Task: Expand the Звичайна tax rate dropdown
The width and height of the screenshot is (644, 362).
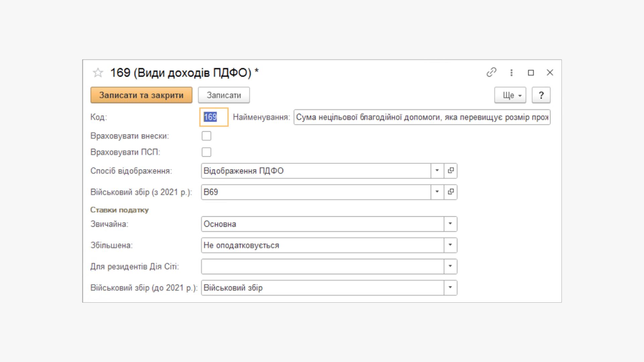Action: pos(450,224)
